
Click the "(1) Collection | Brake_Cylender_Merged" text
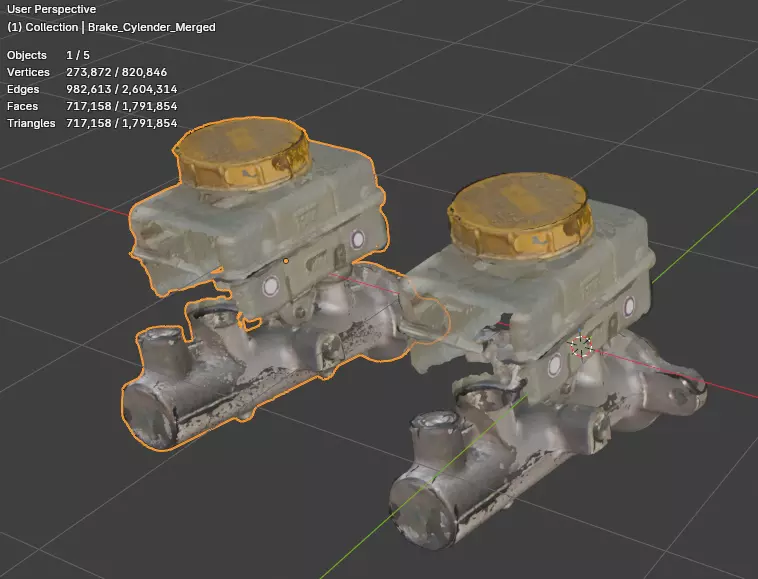(111, 27)
